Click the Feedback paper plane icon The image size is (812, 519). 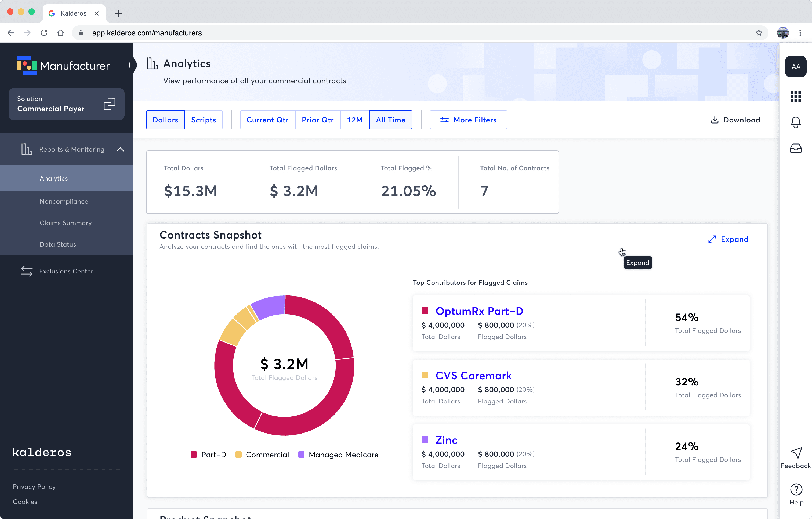click(x=795, y=453)
